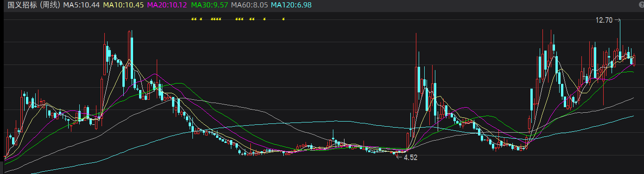Click the arrow beside the 4.52 low label
644x174 pixels.
point(399,157)
